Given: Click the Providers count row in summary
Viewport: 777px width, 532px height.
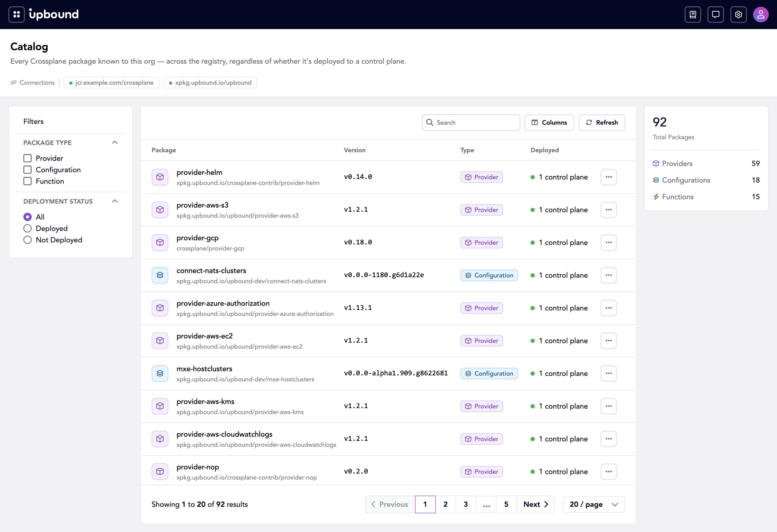Looking at the screenshot, I should click(706, 163).
